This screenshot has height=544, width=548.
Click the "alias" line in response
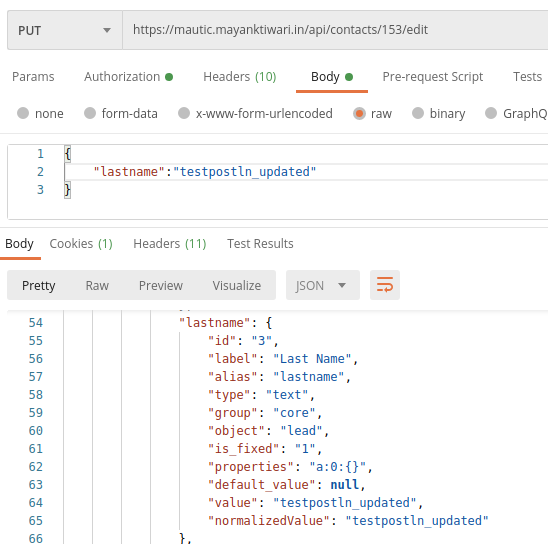pyautogui.click(x=279, y=377)
